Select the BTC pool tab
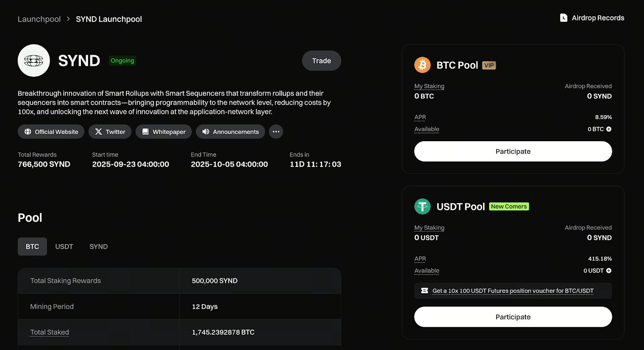This screenshot has height=350, width=644. tap(32, 247)
